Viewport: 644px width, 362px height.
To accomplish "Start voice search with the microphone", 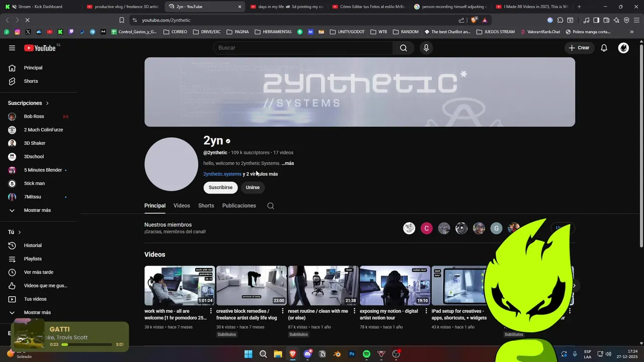I will click(x=426, y=48).
